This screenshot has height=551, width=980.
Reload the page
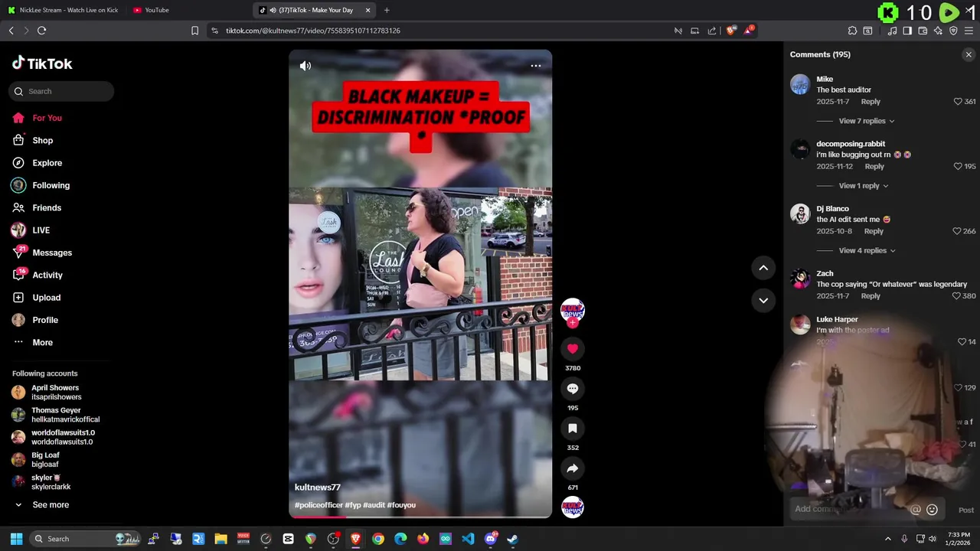41,31
